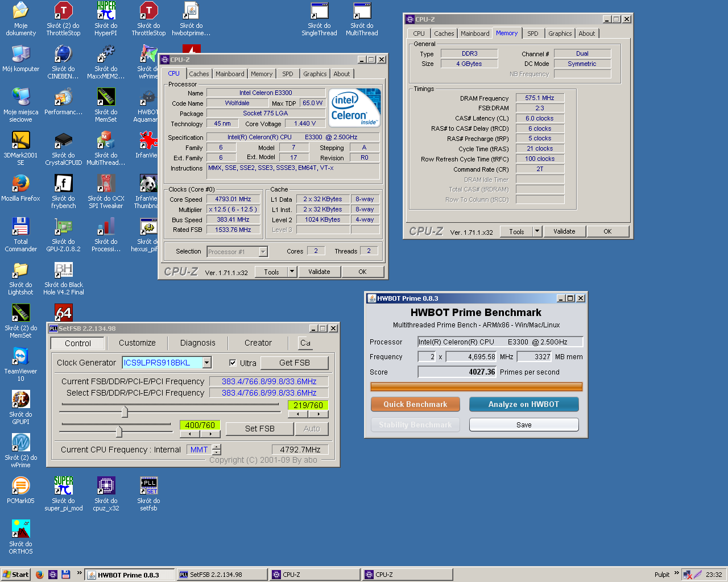Switch to Caches tab in CPU-Z CPU window
The height and width of the screenshot is (582, 728).
coord(199,74)
